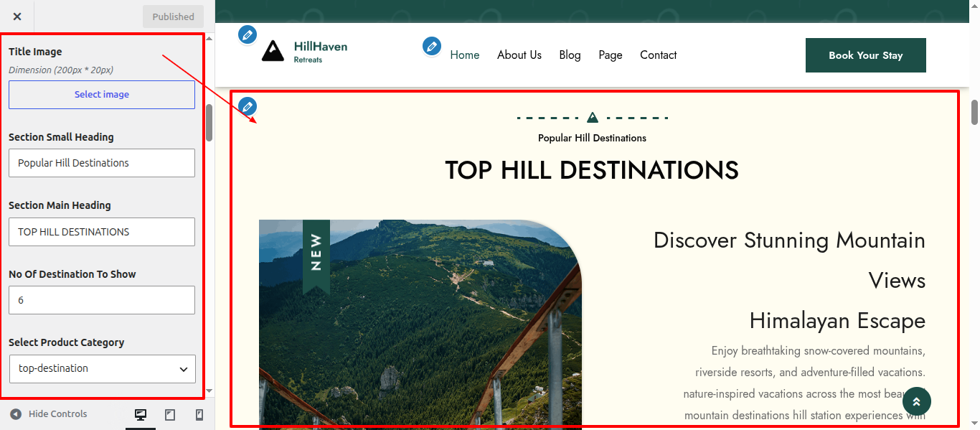Click the scroll-to-top arrow button
The width and height of the screenshot is (980, 430).
(917, 401)
